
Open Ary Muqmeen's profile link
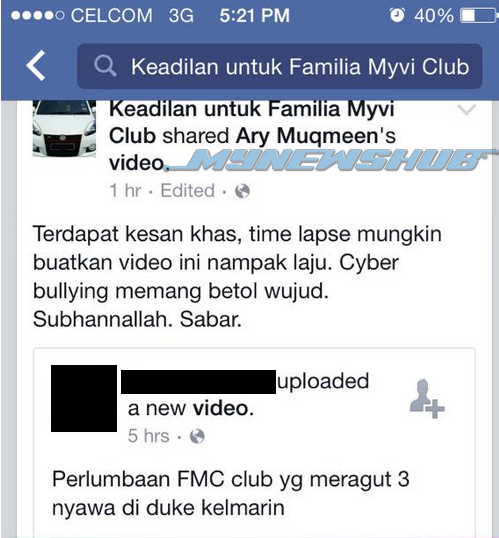[307, 136]
